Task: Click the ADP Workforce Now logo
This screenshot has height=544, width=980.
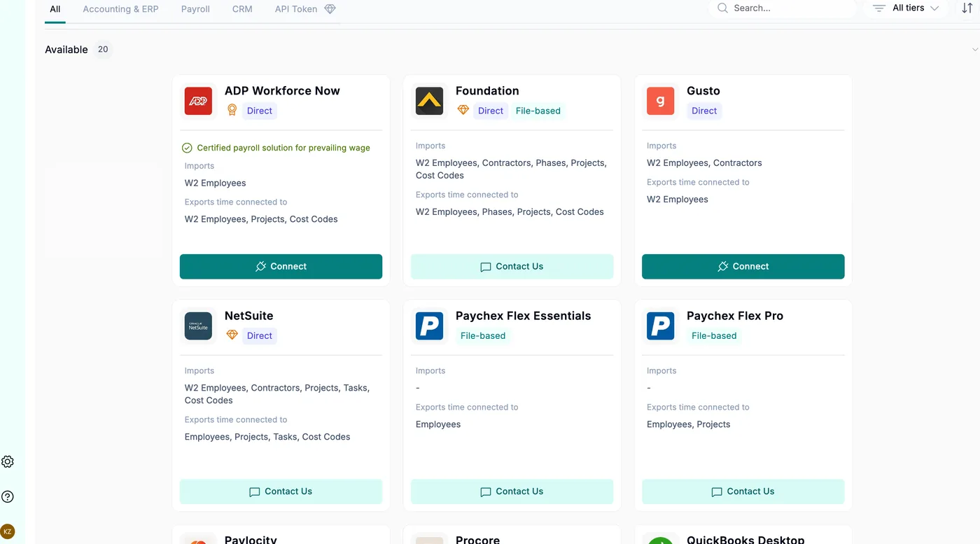Action: tap(198, 101)
